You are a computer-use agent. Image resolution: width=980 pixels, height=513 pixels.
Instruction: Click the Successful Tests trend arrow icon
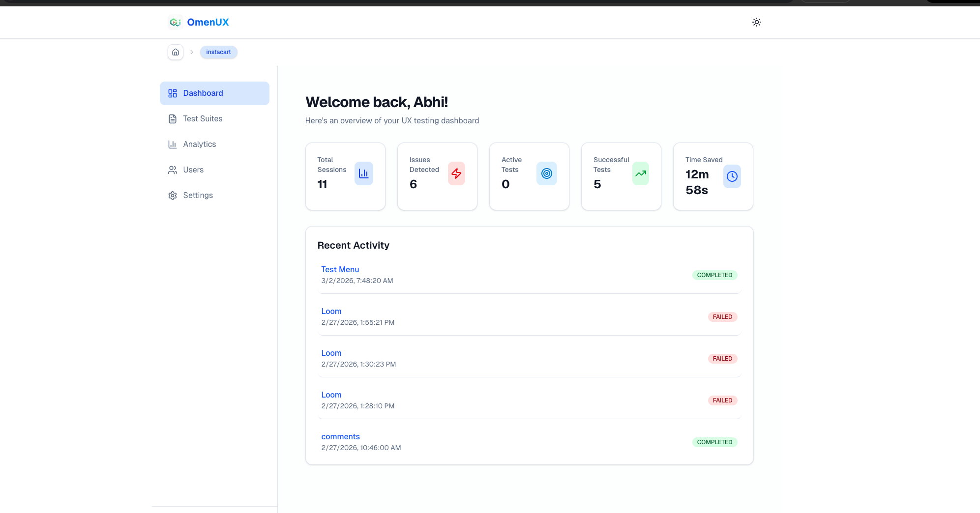tap(640, 173)
